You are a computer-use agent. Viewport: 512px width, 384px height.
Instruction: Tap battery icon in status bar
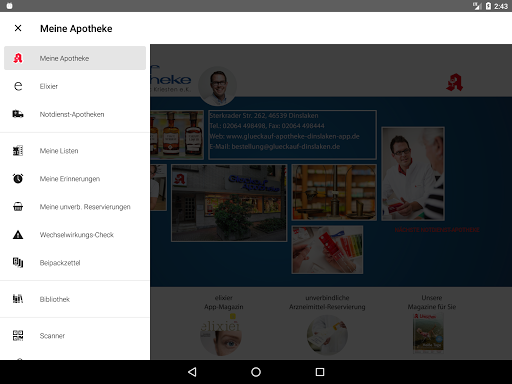pyautogui.click(x=488, y=6)
